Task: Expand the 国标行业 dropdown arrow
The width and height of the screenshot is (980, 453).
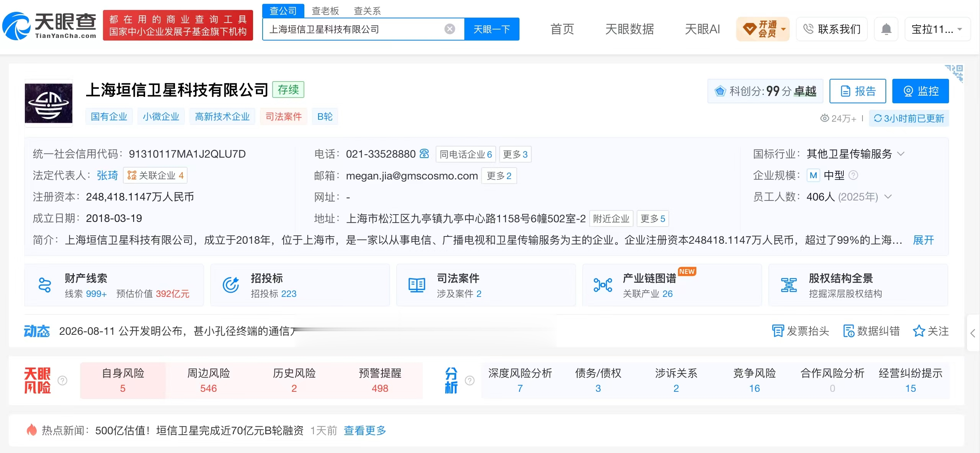Action: click(901, 154)
